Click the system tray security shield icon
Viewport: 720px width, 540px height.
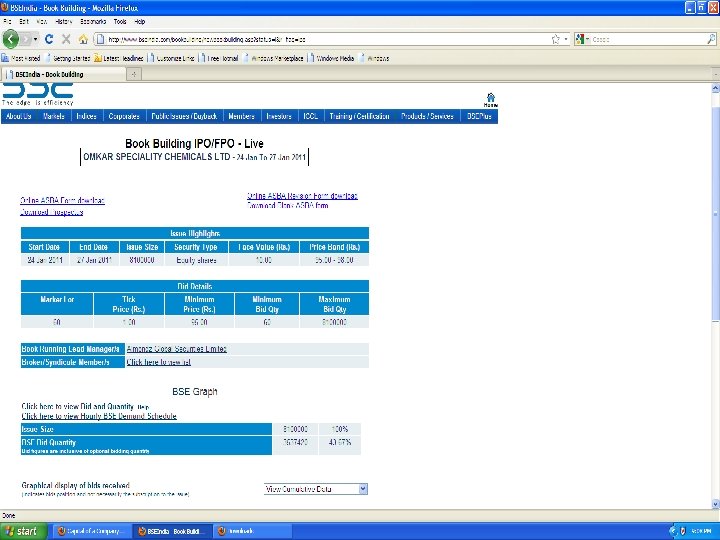[683, 531]
